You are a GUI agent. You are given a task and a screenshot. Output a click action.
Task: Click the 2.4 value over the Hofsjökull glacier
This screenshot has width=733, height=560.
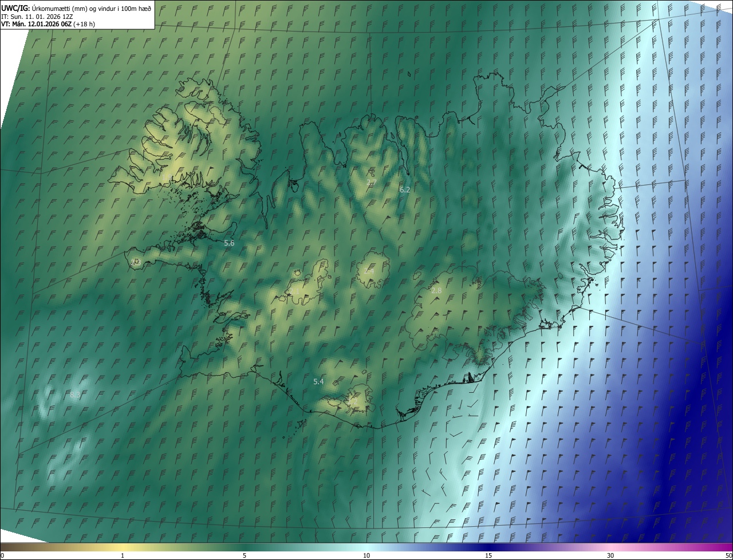click(x=369, y=271)
